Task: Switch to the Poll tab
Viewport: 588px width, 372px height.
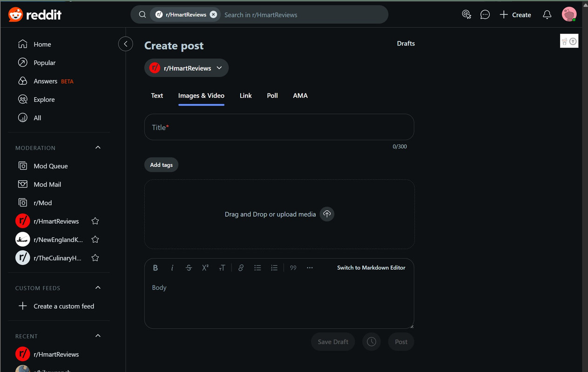Action: 272,95
